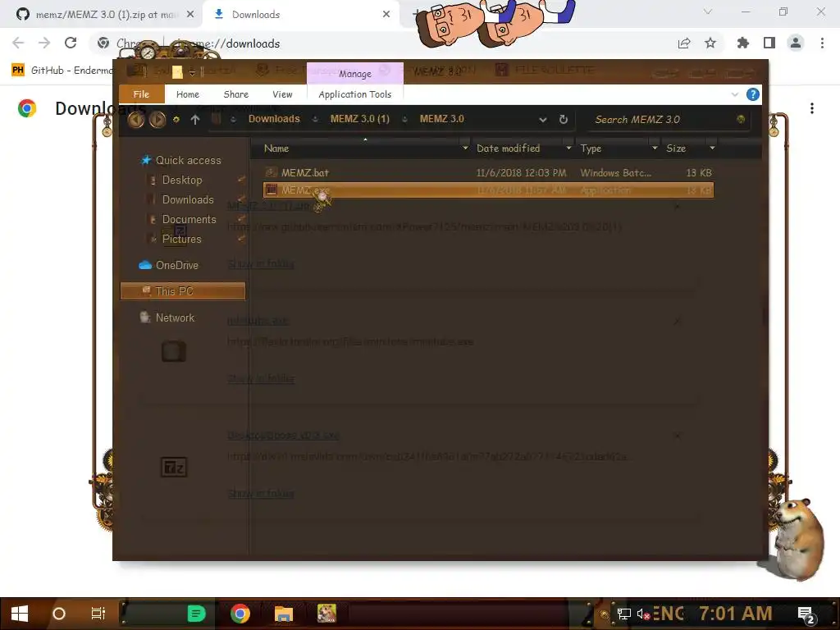Switch to the memz/MEMZ 3.0 (1).zip Chrome tab
The height and width of the screenshot is (630, 840).
[x=101, y=15]
